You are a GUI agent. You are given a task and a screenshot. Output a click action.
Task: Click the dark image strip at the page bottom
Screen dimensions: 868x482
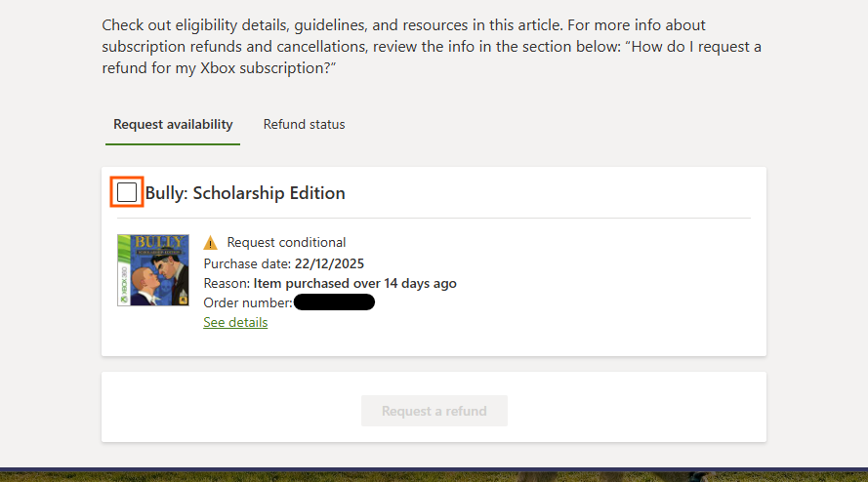[x=434, y=475]
